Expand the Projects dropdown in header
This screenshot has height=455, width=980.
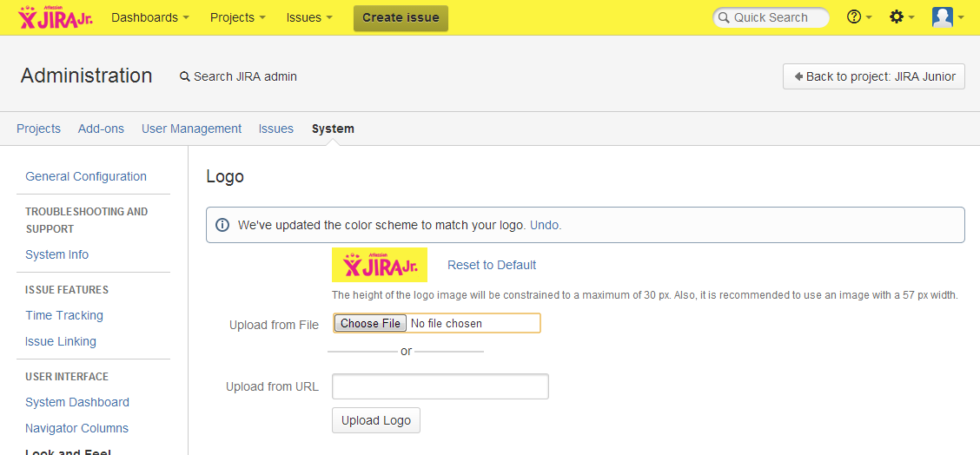point(237,17)
